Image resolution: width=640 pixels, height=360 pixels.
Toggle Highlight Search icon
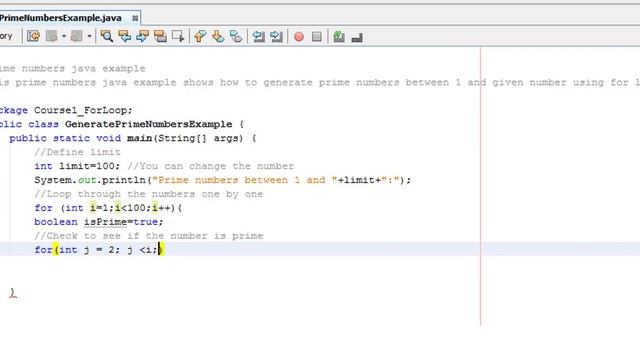pos(160,36)
